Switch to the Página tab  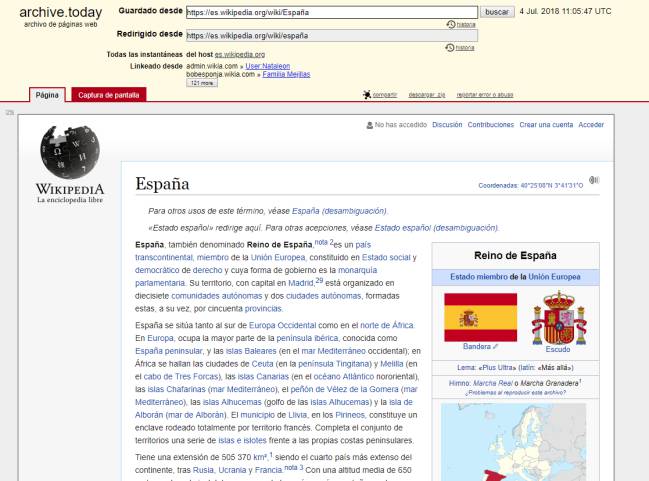(47, 95)
